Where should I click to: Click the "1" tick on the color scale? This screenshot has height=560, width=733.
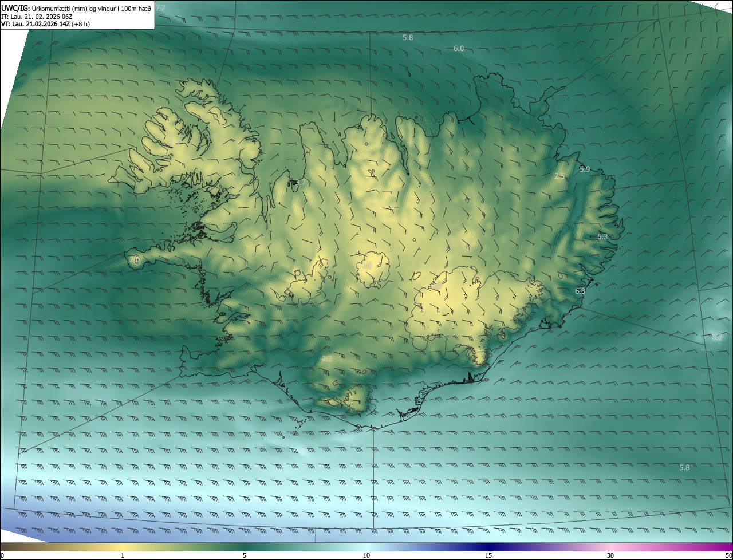click(123, 555)
